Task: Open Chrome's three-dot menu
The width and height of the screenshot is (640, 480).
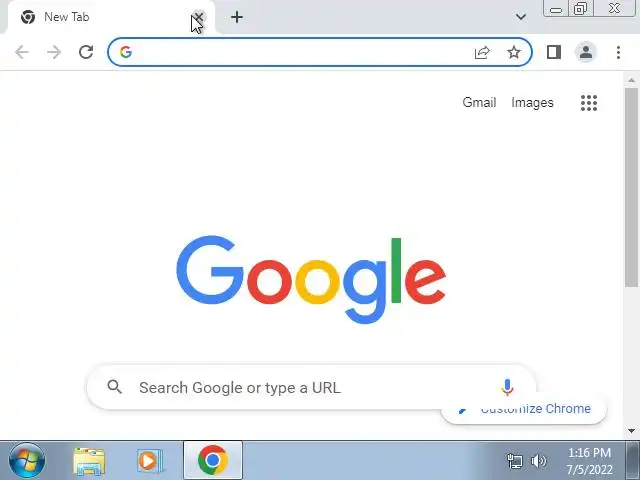Action: point(618,52)
